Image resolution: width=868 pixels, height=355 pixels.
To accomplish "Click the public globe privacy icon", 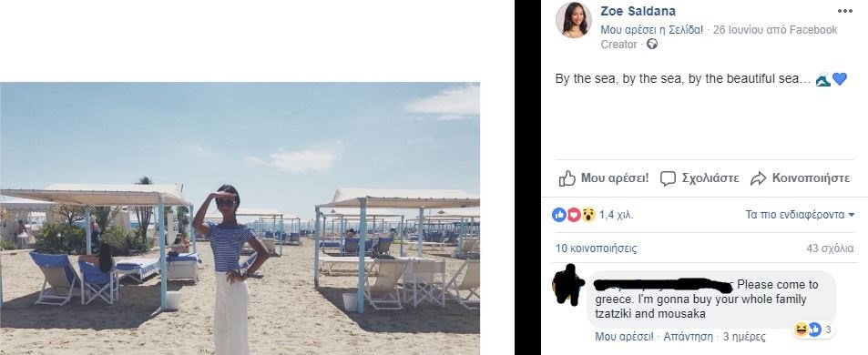I will point(652,45).
